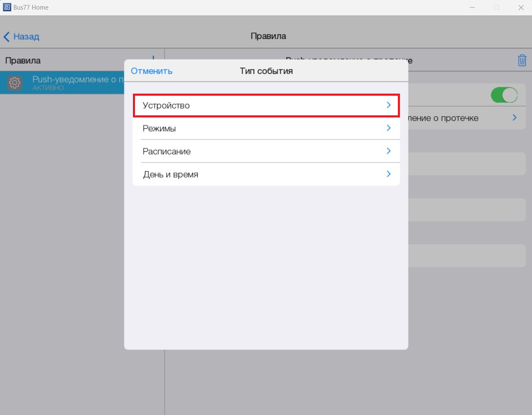Delete the rule with the trash icon
The height and width of the screenshot is (415, 532).
(x=522, y=61)
